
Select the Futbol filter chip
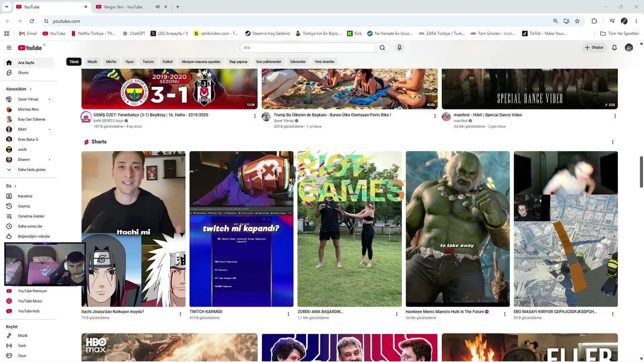(x=168, y=62)
